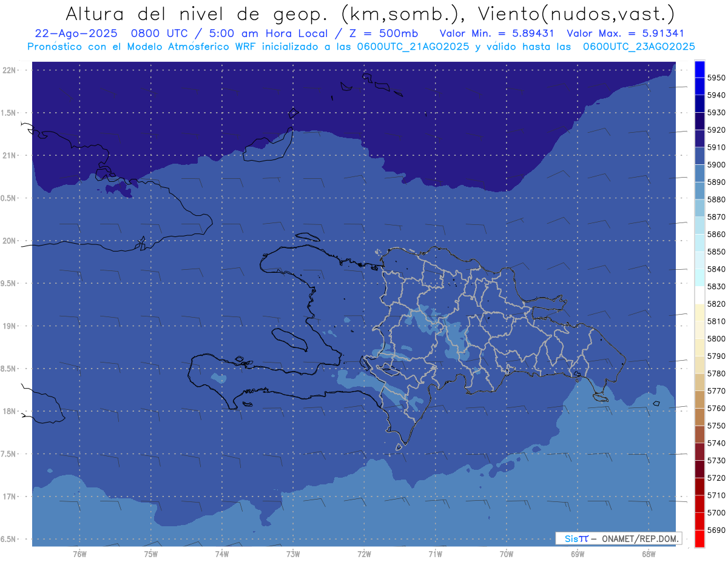Click the '18N' latitude label
The image size is (728, 562).
click(9, 411)
